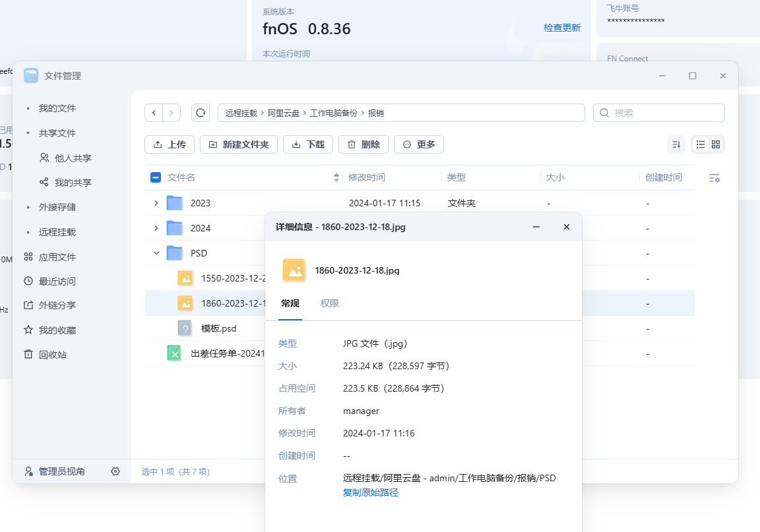Screen dimensions: 760x532
Task: Open 最近访问 in the sidebar
Action: pyautogui.click(x=50, y=281)
